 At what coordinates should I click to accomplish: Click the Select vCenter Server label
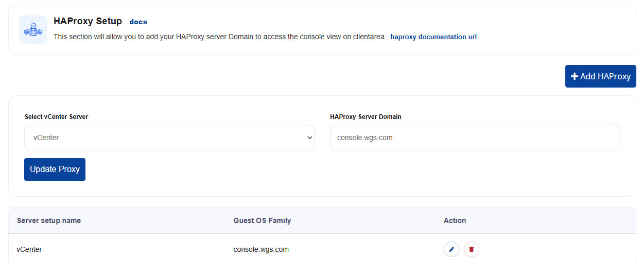pos(56,117)
